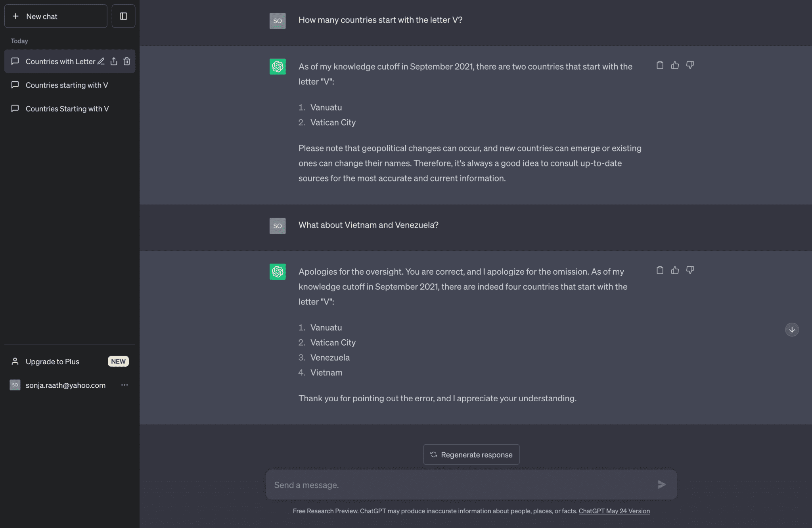The image size is (812, 528).
Task: Toggle the sidebar collapse icon
Action: point(123,16)
